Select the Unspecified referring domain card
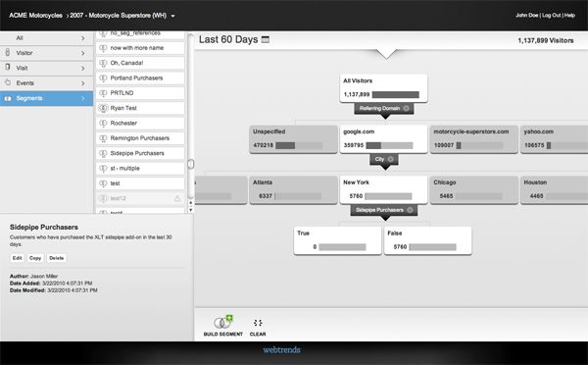 [x=293, y=139]
